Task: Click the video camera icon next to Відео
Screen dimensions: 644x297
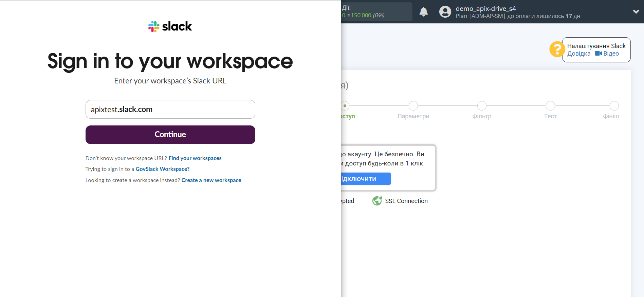Action: coord(599,54)
